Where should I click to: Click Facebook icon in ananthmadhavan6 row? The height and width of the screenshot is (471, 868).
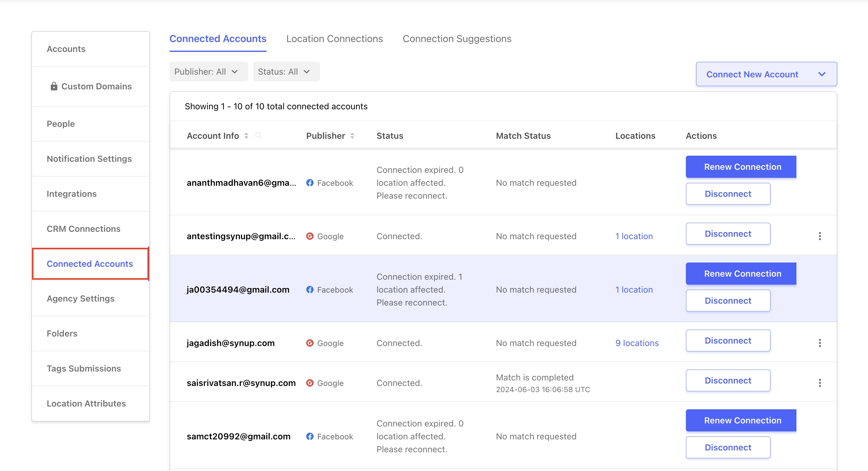[310, 183]
